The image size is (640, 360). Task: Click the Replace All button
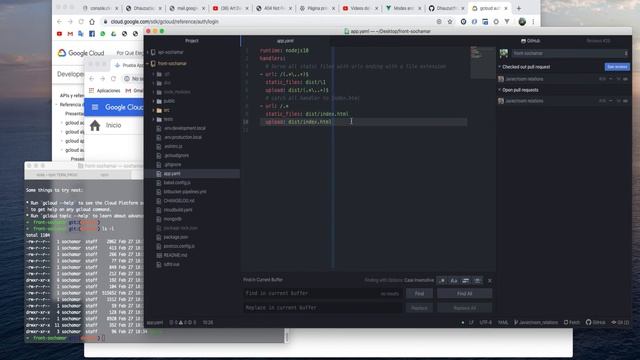click(x=464, y=308)
